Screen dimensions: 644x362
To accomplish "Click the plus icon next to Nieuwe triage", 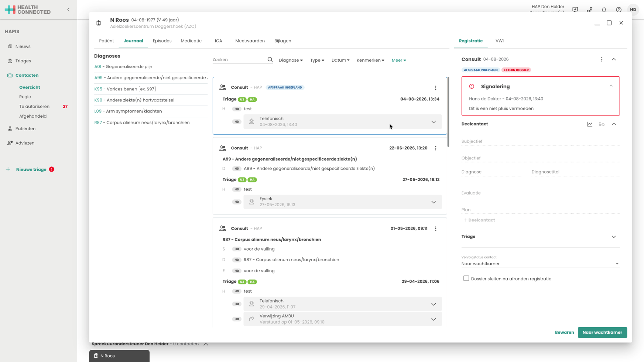I will tap(8, 169).
